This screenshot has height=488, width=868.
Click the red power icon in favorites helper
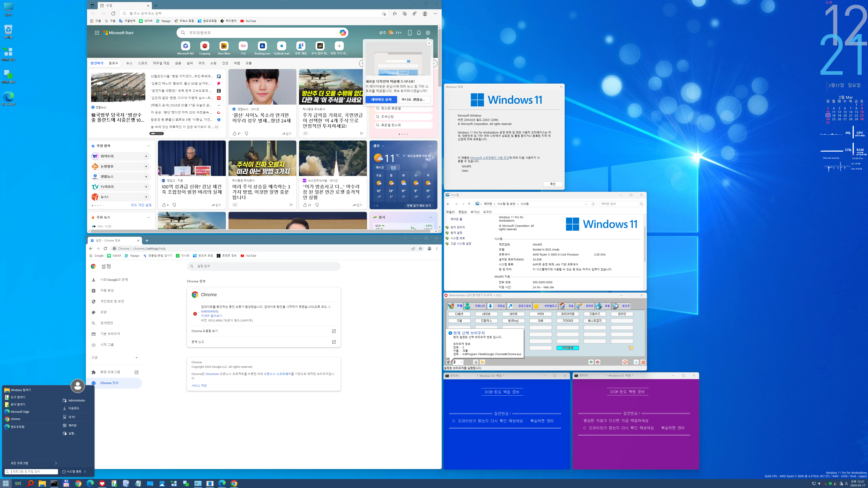point(643,362)
